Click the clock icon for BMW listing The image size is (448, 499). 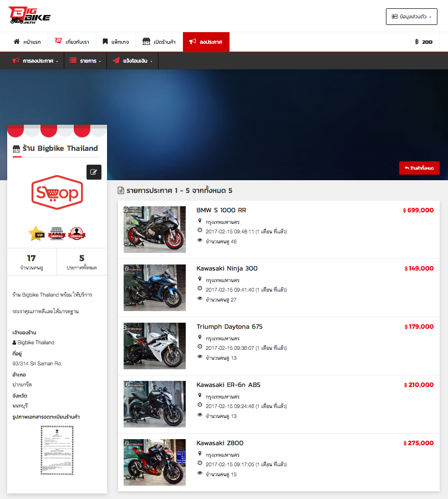(x=200, y=230)
